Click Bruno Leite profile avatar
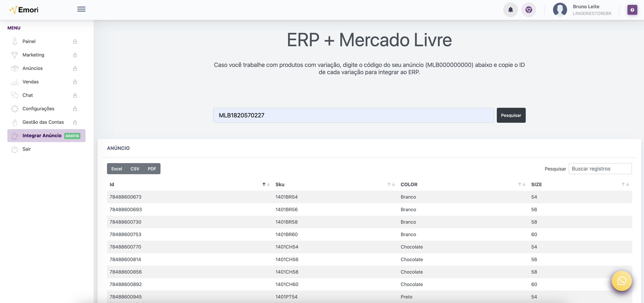 pyautogui.click(x=560, y=10)
